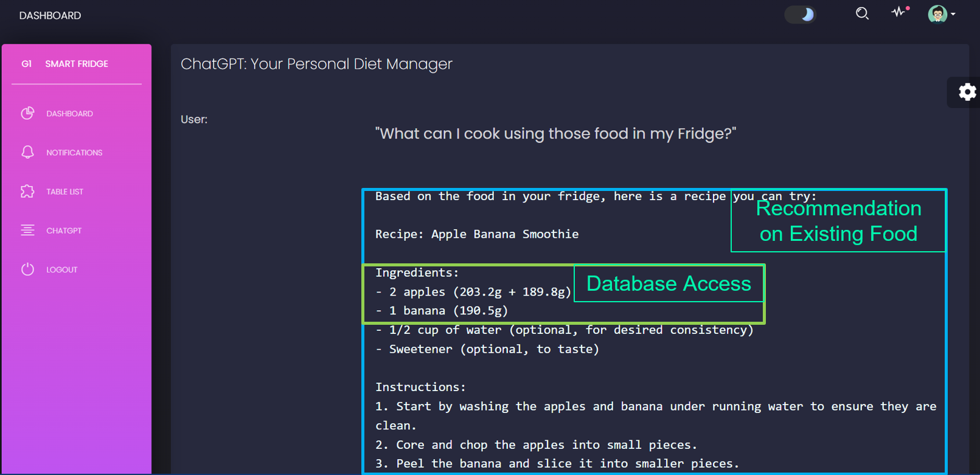
Task: Open the Notifications menu label
Action: [74, 153]
